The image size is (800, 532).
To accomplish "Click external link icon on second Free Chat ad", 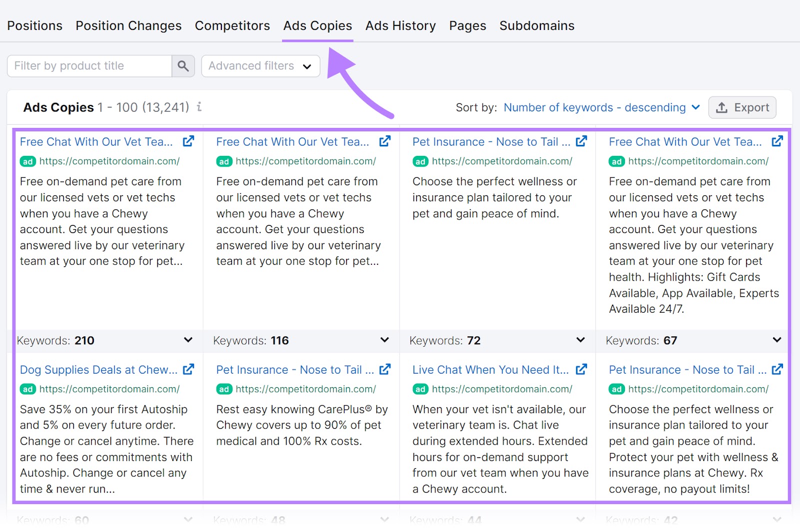I will [x=384, y=141].
